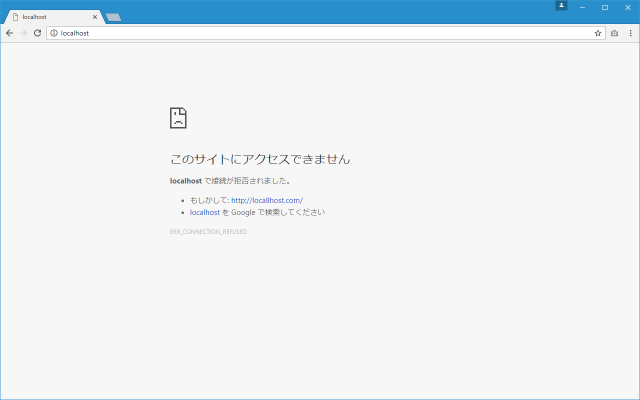
Task: Close the localhost tab
Action: point(95,17)
